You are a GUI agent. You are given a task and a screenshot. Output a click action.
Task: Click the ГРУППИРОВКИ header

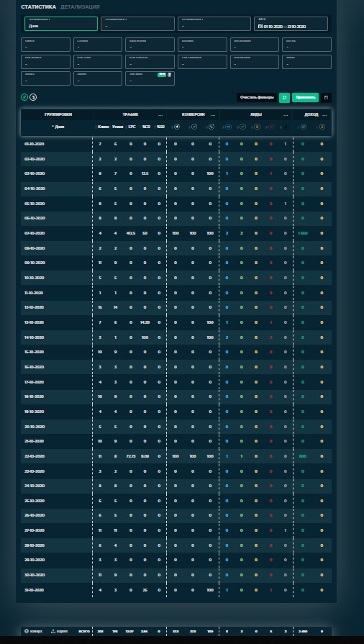(58, 114)
